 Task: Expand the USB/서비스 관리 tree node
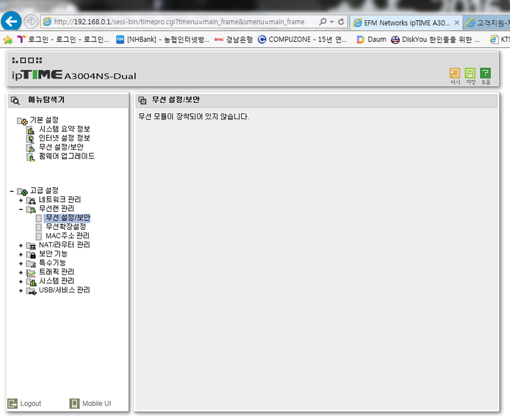coord(21,291)
